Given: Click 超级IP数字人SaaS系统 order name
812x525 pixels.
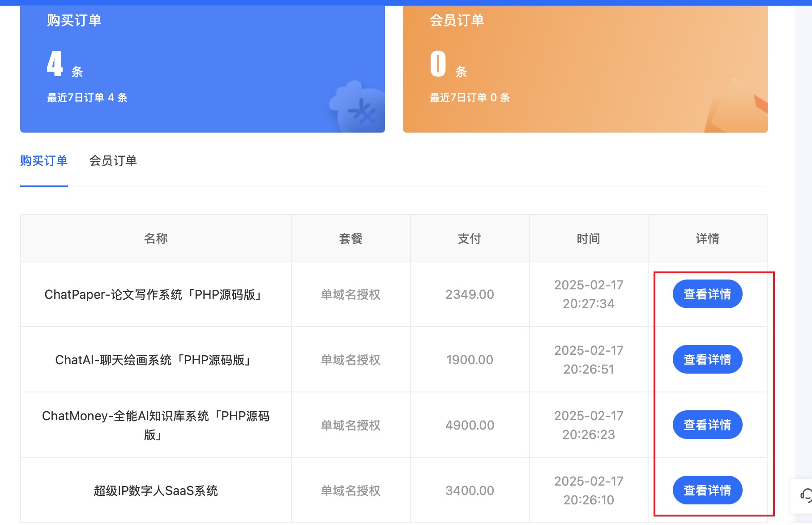Looking at the screenshot, I should [156, 491].
